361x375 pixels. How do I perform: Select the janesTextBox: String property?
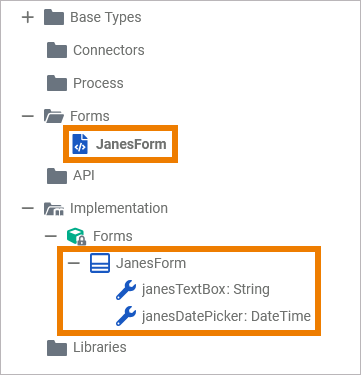tap(206, 289)
